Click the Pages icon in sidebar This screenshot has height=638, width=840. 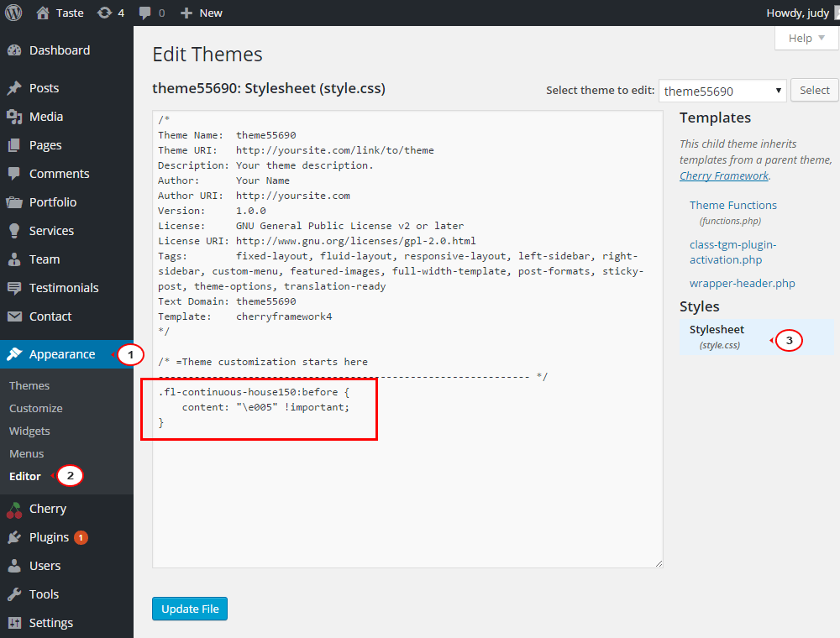pyautogui.click(x=14, y=145)
